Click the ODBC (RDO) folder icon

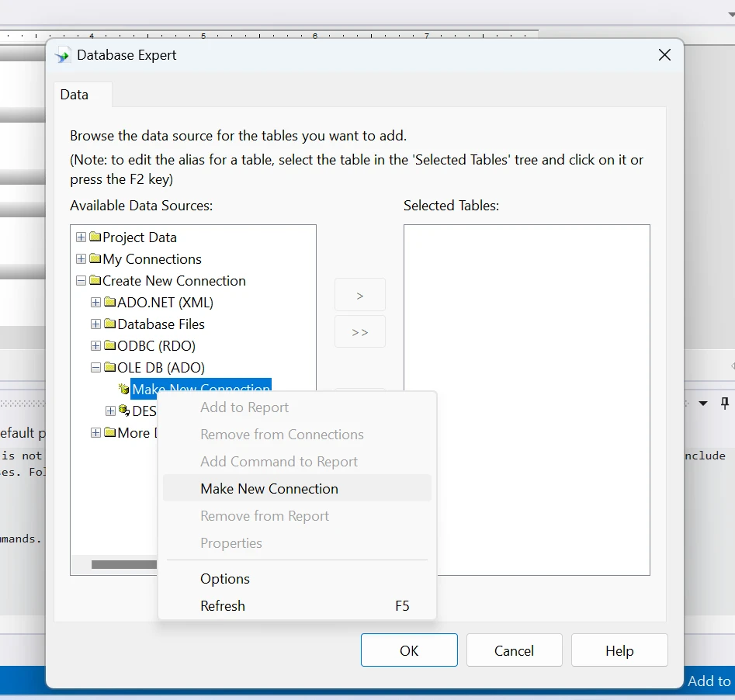pos(110,346)
